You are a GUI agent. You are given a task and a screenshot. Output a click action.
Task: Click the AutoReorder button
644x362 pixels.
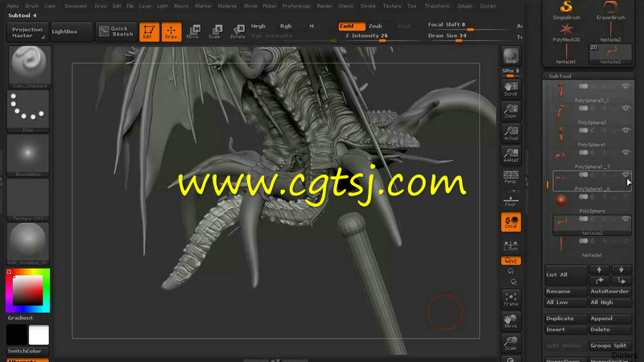pyautogui.click(x=610, y=291)
